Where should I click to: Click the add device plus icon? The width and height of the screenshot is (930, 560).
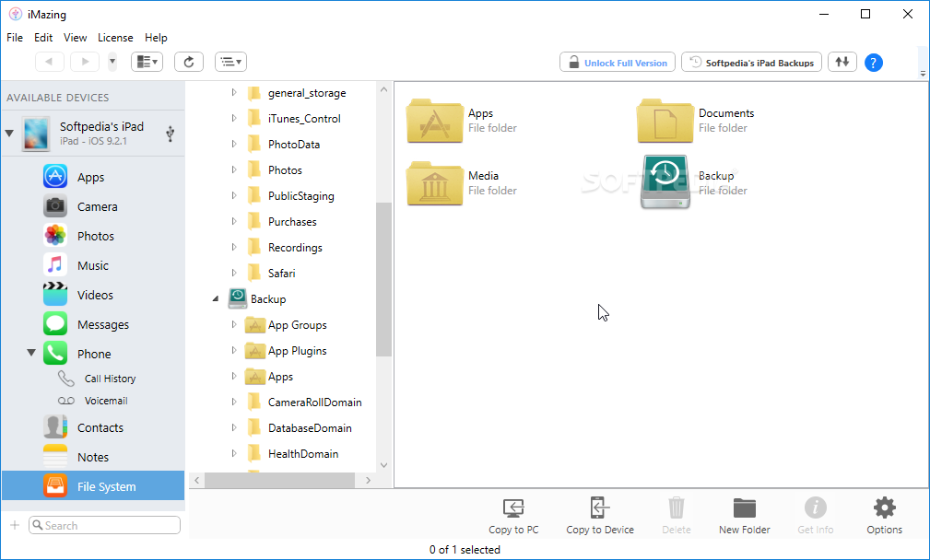click(15, 525)
